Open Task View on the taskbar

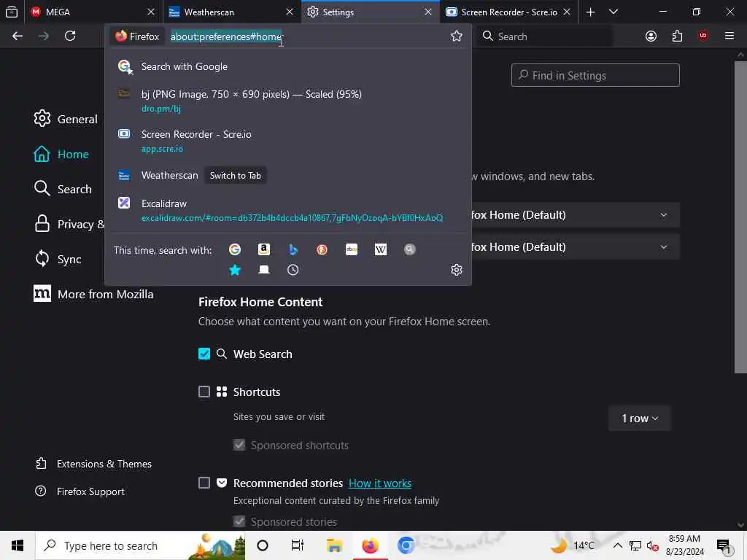point(298,545)
